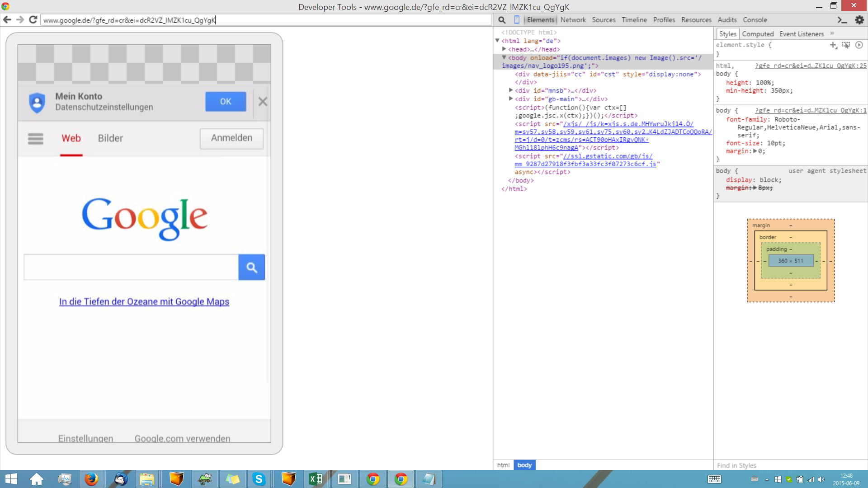Open stylesheet source link ending :25
Image resolution: width=868 pixels, height=488 pixels.
click(x=811, y=66)
